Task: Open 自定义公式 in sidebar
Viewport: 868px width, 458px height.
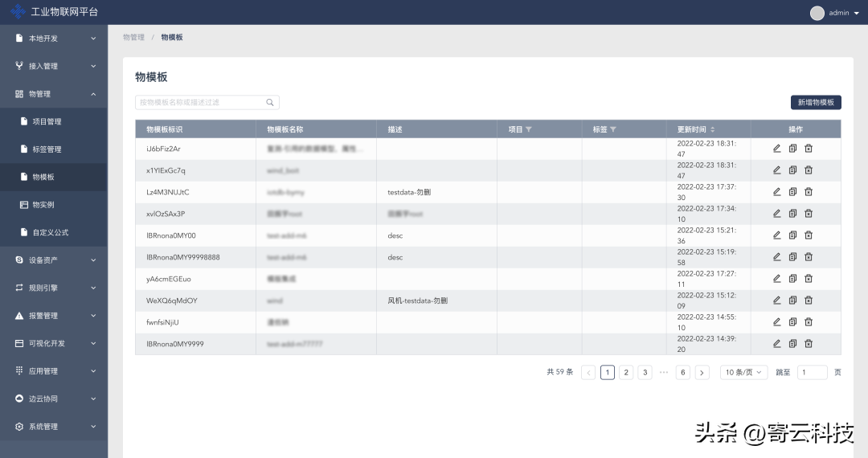Action: pyautogui.click(x=54, y=232)
